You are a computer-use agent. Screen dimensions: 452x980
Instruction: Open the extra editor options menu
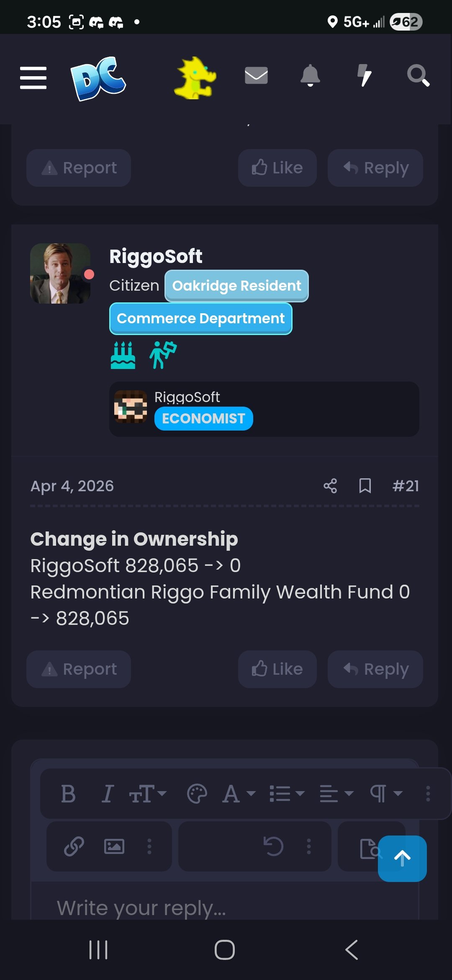tap(428, 794)
